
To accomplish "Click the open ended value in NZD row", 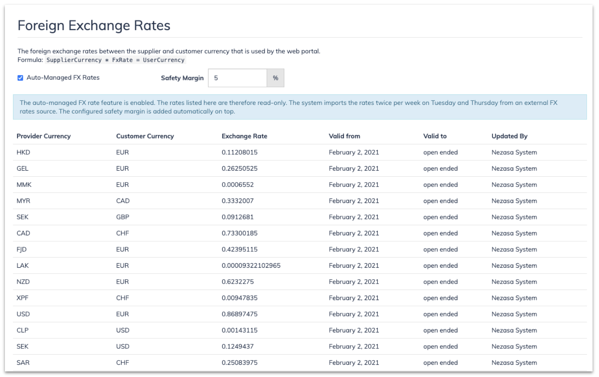I will (x=440, y=282).
